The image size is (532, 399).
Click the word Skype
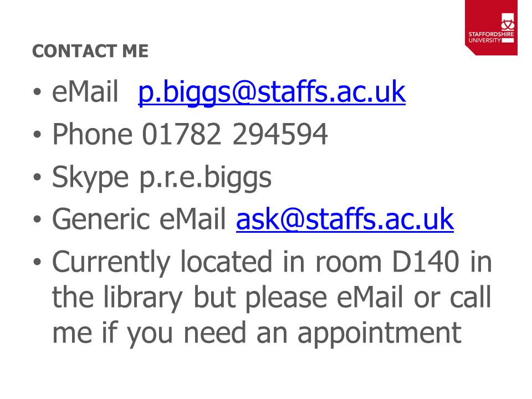point(90,177)
